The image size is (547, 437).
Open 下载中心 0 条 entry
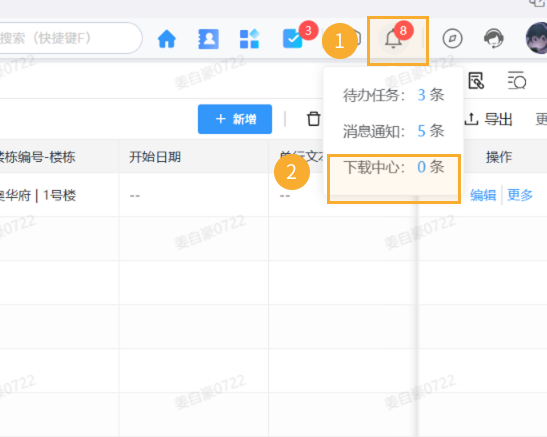[x=393, y=167]
